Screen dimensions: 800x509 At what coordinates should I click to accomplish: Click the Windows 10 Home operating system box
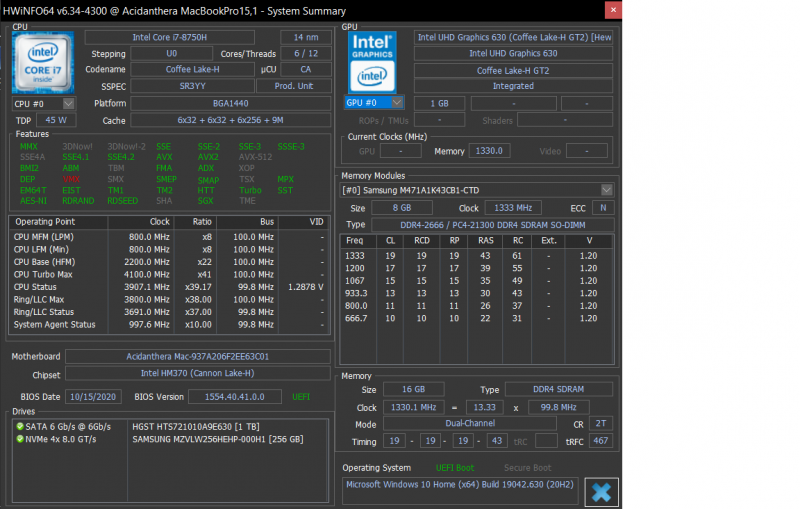(x=460, y=485)
